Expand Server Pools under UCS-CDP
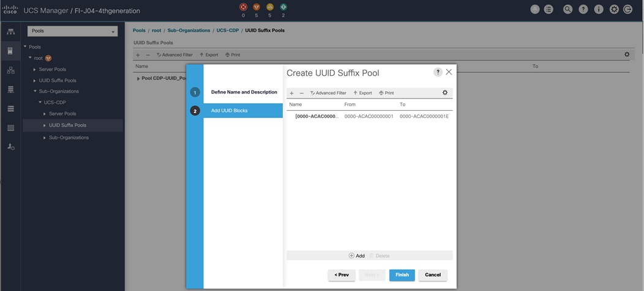Screen dimensions: 644x291 (x=44, y=114)
